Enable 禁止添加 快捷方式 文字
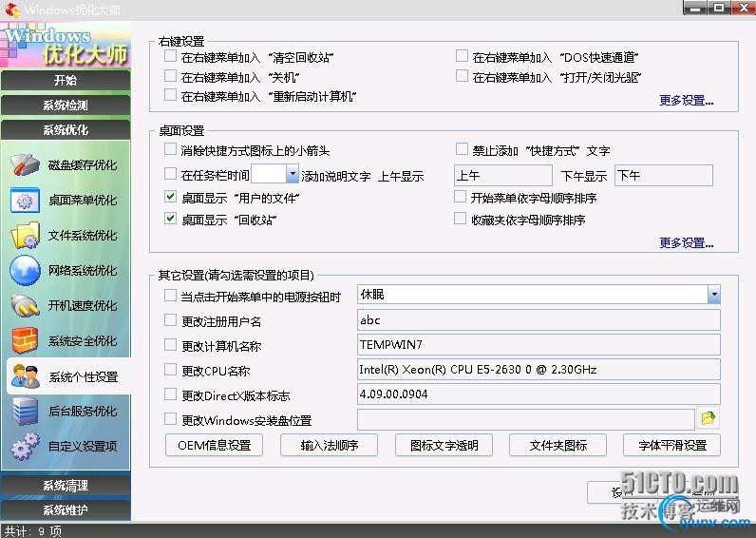756x538 pixels. [462, 148]
